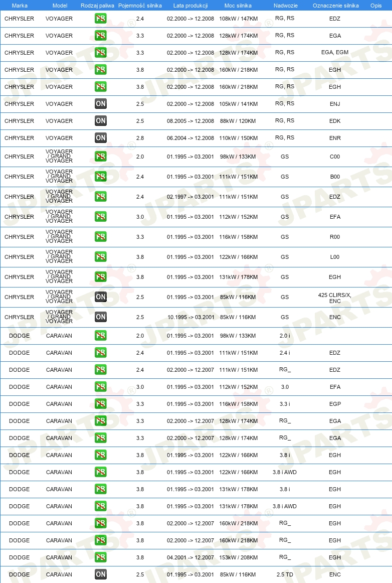Click the PB icon in the Grand Voyager R00 row
Image resolution: width=392 pixels, height=583 pixels.
tap(101, 237)
